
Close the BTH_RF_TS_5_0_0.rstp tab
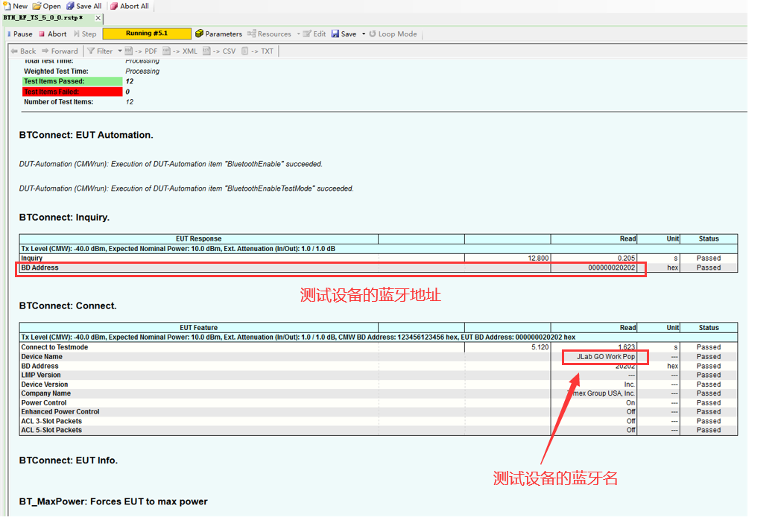pos(98,18)
